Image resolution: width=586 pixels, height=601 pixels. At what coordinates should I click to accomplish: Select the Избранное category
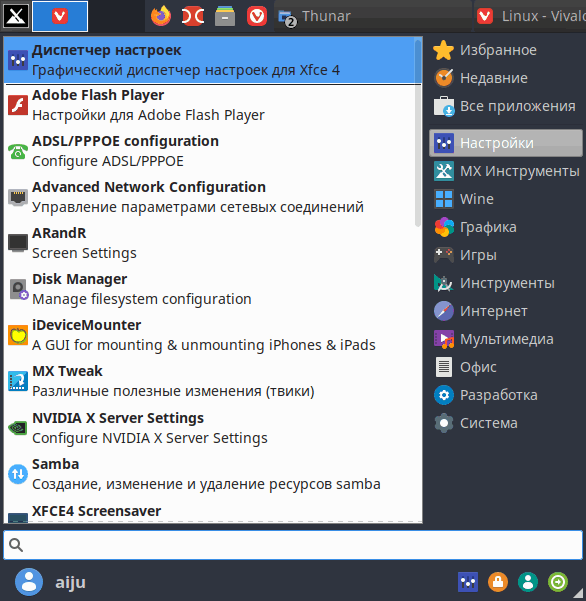tap(506, 50)
